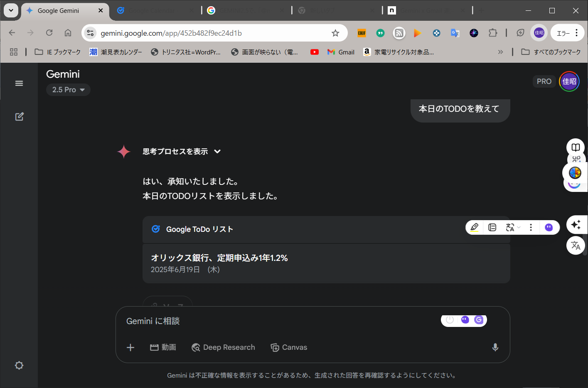The height and width of the screenshot is (388, 588).
Task: Toggle the power icon in input extension bar
Action: (450, 320)
